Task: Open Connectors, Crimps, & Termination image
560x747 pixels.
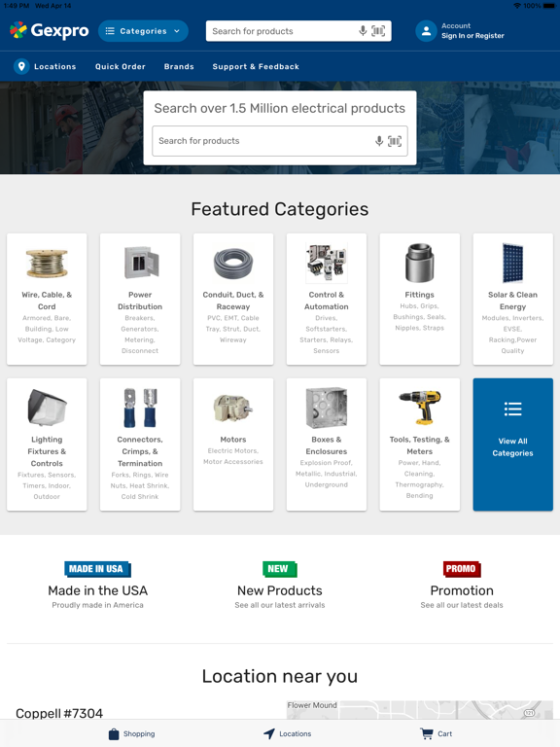Action: click(140, 408)
